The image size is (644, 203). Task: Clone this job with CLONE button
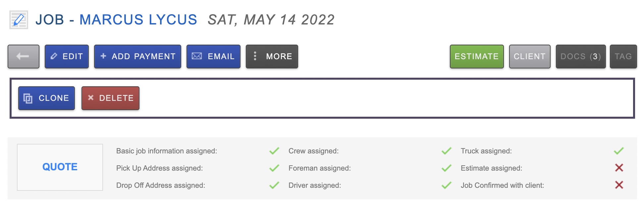click(x=46, y=98)
